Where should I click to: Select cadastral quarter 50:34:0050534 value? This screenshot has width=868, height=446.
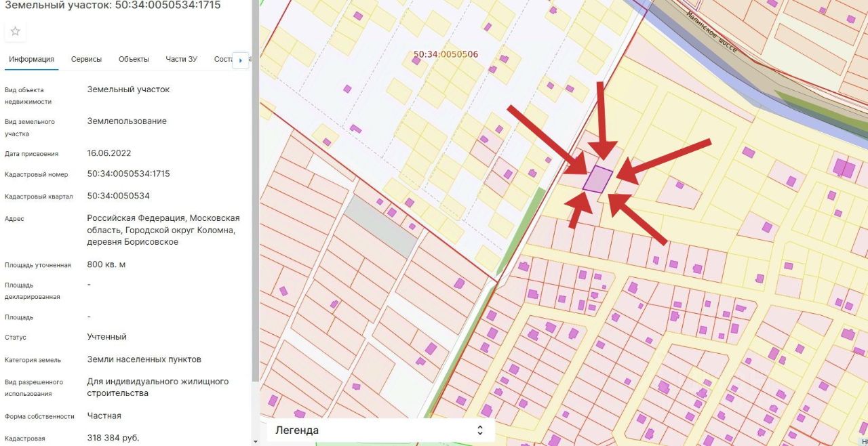[118, 196]
